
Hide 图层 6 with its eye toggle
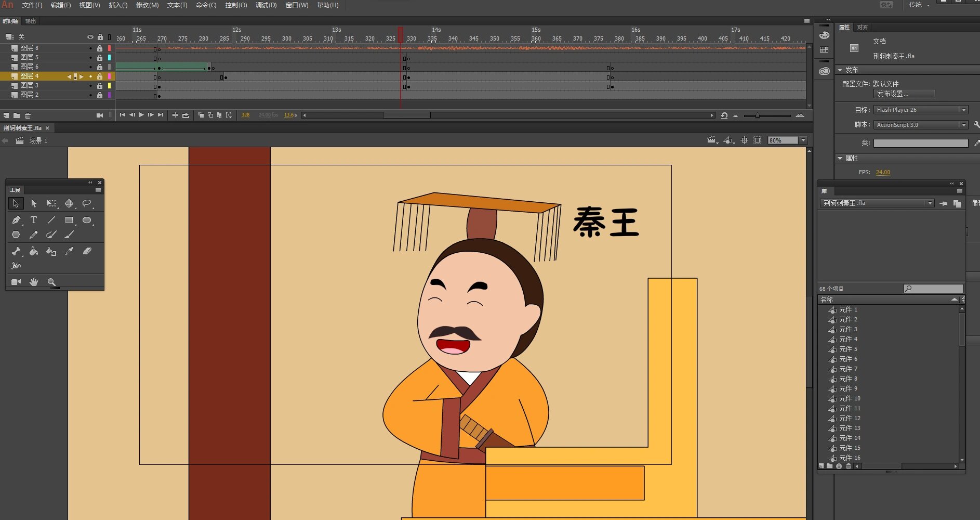[90, 67]
